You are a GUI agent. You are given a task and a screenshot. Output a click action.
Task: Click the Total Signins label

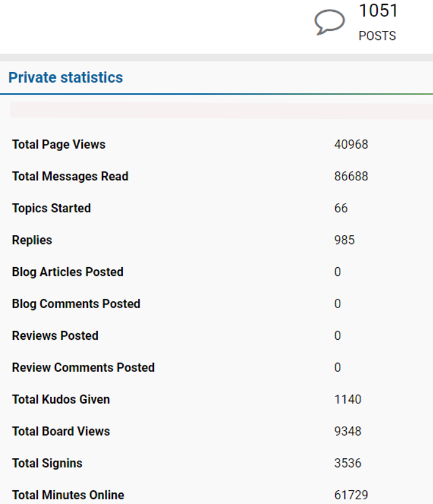tap(47, 463)
